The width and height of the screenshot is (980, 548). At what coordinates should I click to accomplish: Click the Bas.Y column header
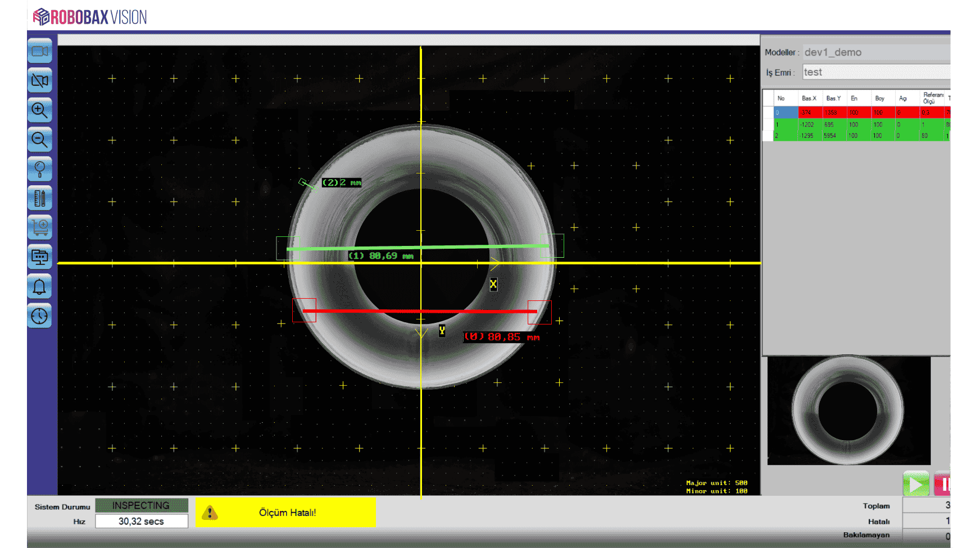833,98
